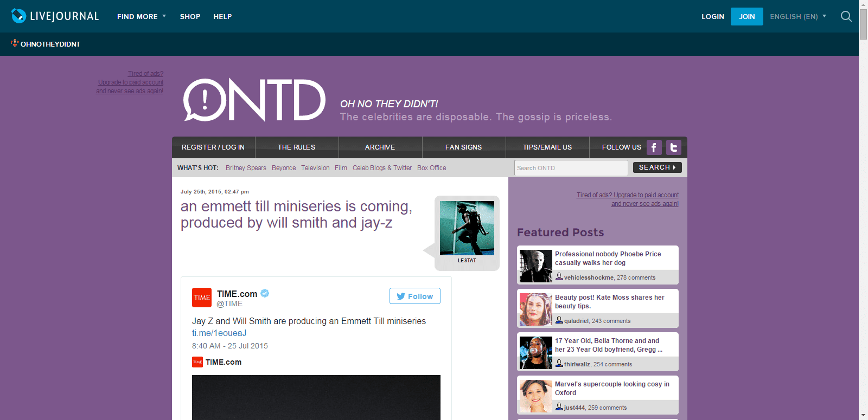
Task: Click user icon beside thirlwallz
Action: (559, 364)
